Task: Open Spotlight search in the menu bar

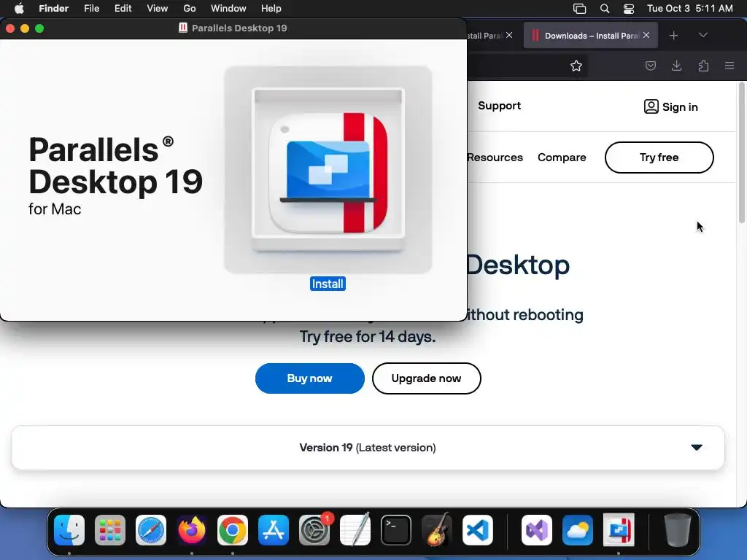Action: [x=605, y=9]
